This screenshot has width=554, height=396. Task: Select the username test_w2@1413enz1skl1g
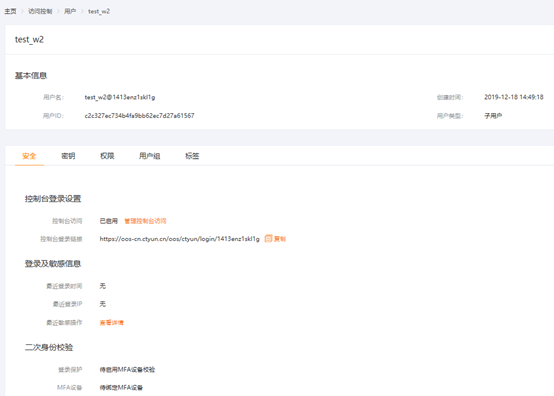pyautogui.click(x=120, y=97)
